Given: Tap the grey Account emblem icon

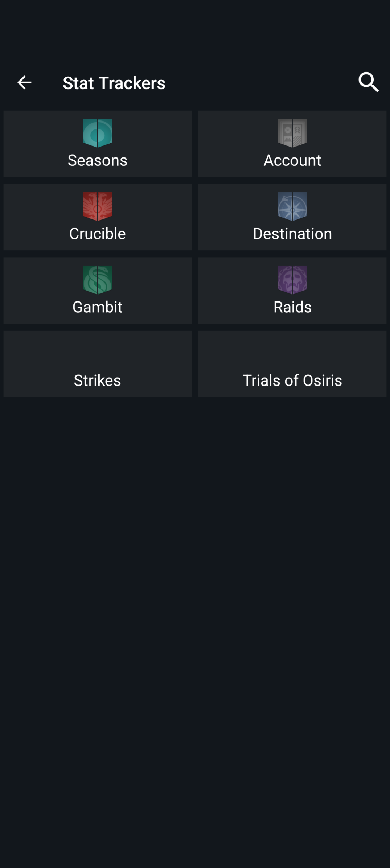Looking at the screenshot, I should pyautogui.click(x=292, y=133).
